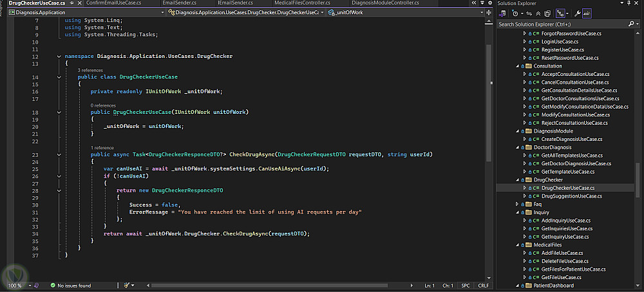
Task: Collapse the CheckDrugAsync method block
Action: (x=59, y=154)
